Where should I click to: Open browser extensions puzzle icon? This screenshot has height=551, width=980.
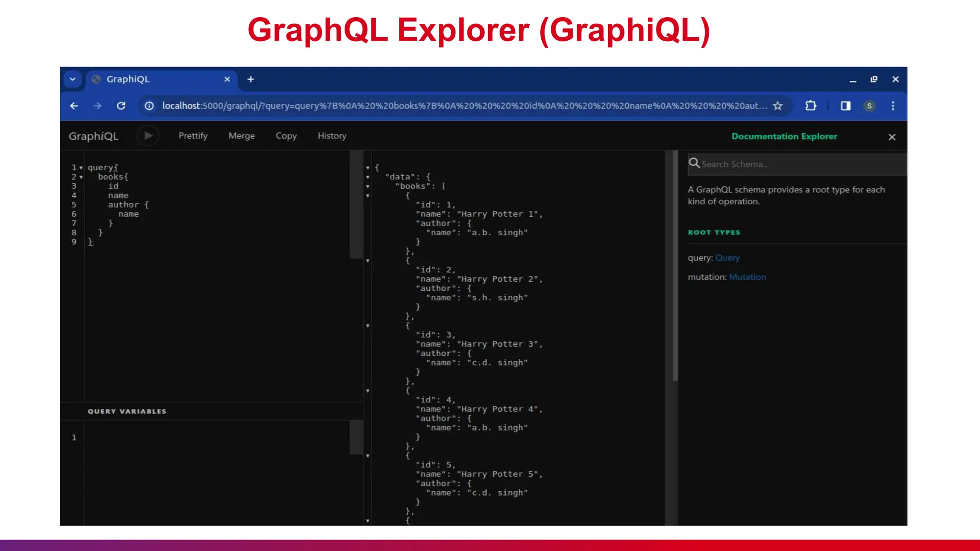[811, 106]
